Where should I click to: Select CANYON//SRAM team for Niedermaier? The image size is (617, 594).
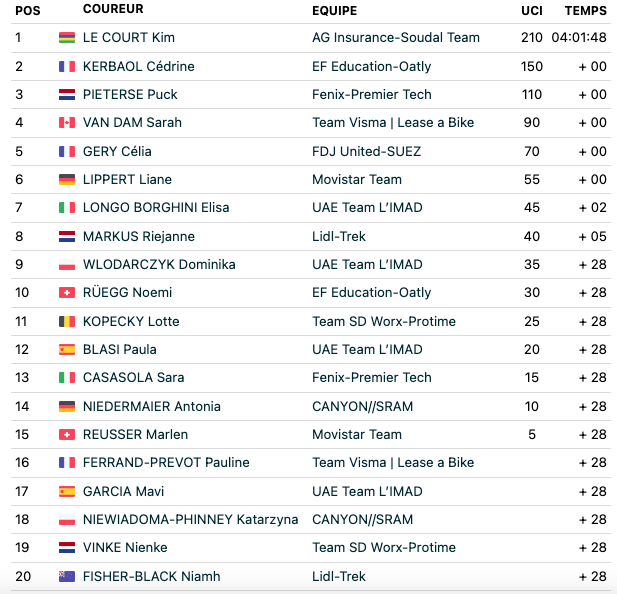[362, 406]
